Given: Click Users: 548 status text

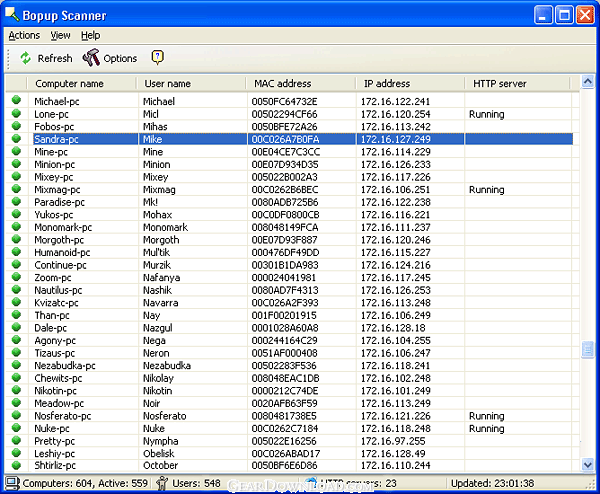Looking at the screenshot, I should (196, 483).
